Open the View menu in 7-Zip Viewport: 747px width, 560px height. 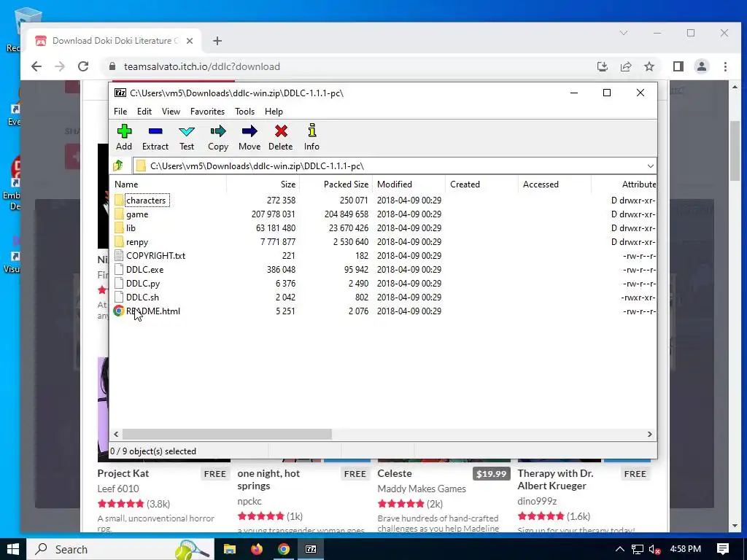coord(171,112)
